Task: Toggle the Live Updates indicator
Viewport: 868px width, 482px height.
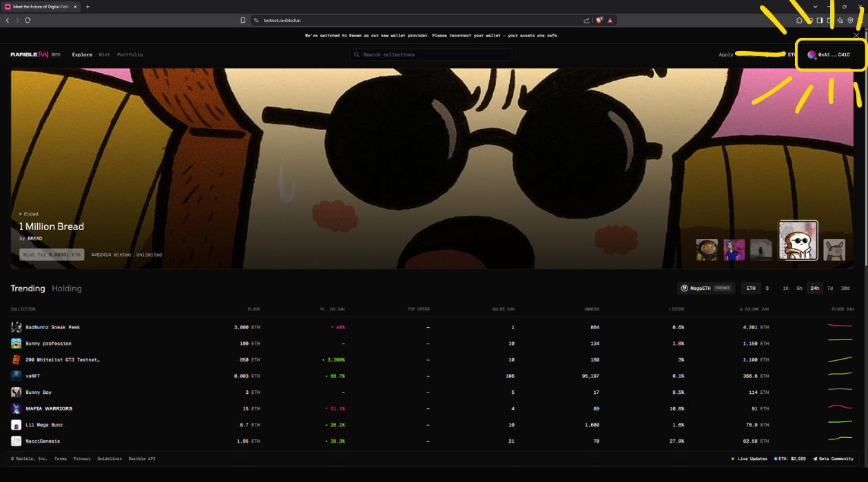Action: tap(749, 459)
